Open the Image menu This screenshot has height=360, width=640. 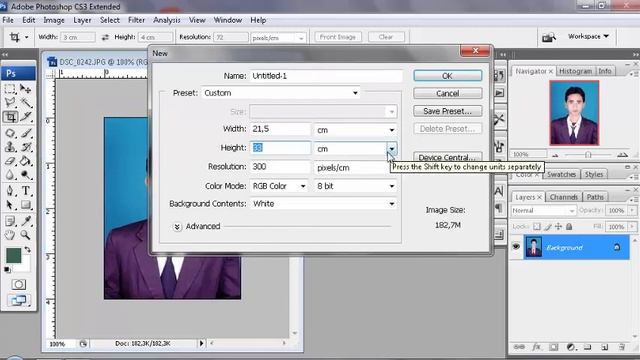(54, 20)
